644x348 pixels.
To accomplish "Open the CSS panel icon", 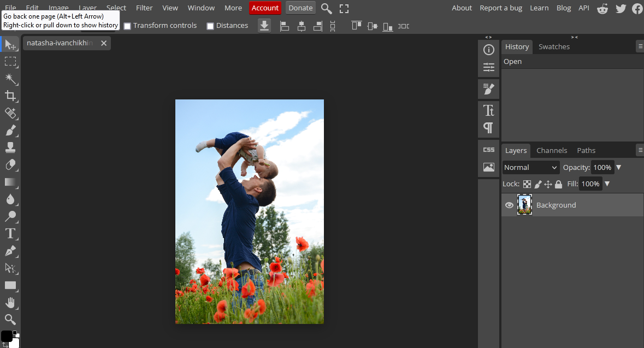I will (x=489, y=150).
